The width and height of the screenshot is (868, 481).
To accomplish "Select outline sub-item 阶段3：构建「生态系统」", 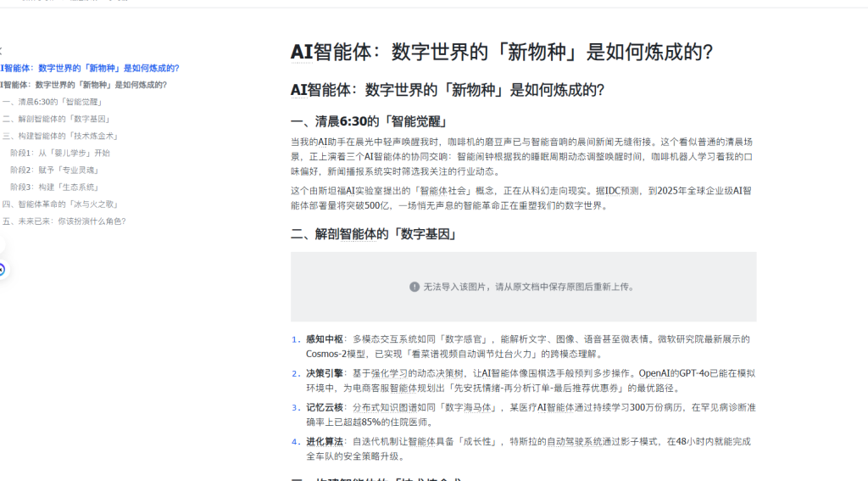I will (55, 187).
